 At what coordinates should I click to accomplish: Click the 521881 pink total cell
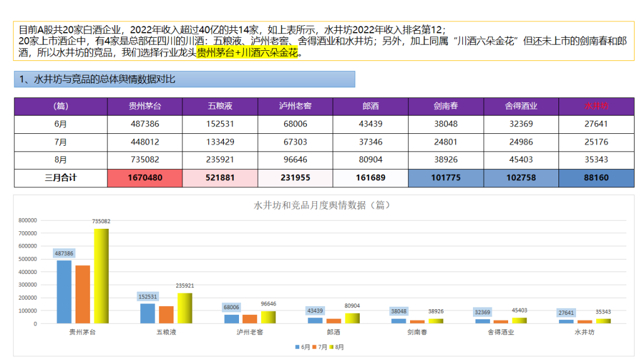tap(220, 178)
